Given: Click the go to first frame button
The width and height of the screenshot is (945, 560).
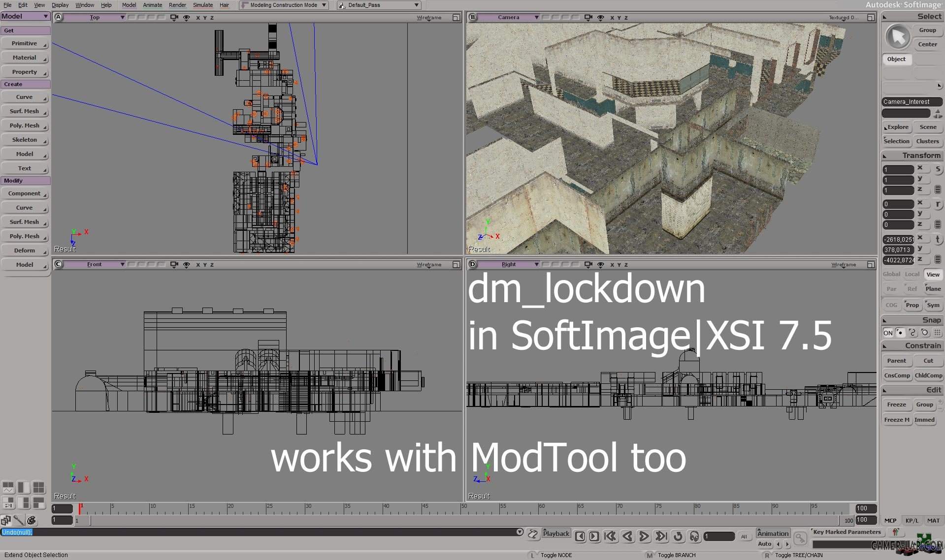Looking at the screenshot, I should [611, 536].
